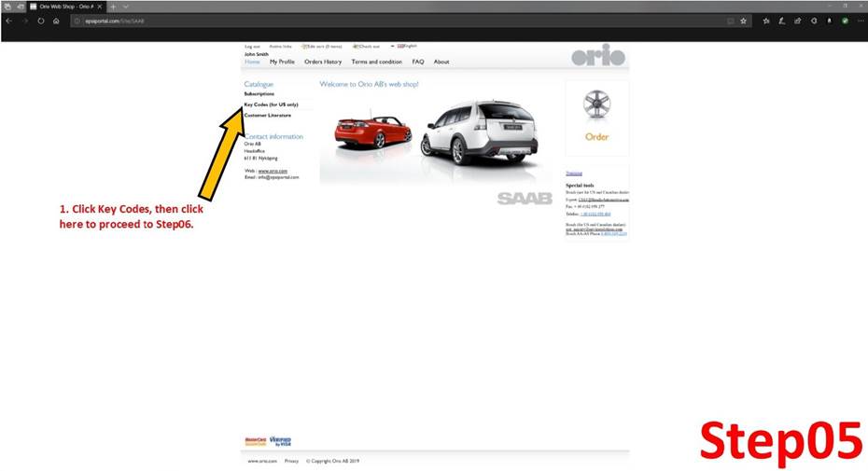Click the set tabs aside icon

point(21,7)
